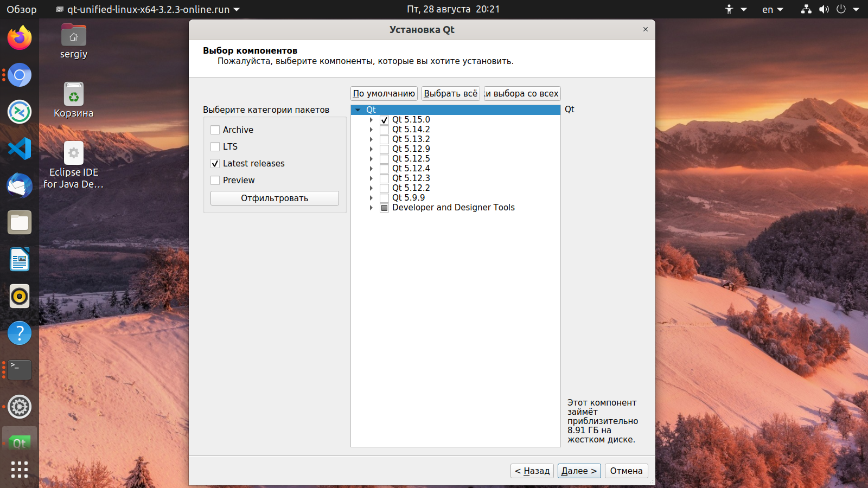The width and height of the screenshot is (868, 488).
Task: Check the Qt 5.13.2 checkbox
Action: pos(384,139)
